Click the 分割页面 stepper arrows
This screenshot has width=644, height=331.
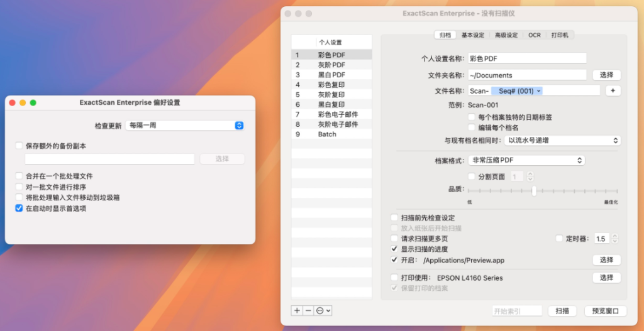tap(530, 177)
